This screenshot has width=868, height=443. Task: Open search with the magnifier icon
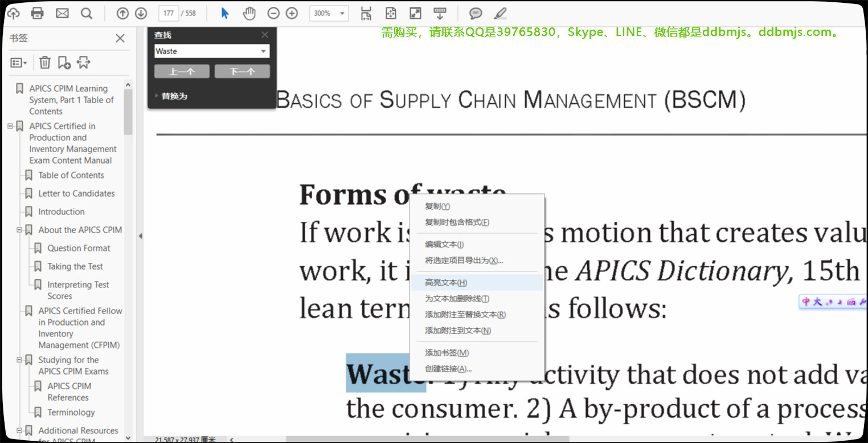87,13
